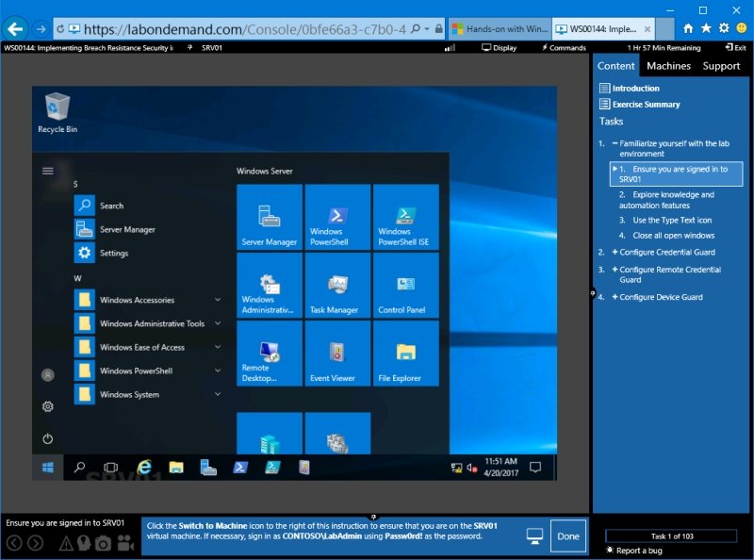Open Search in the Start menu app list
Image resolution: width=754 pixels, height=560 pixels.
[148, 206]
